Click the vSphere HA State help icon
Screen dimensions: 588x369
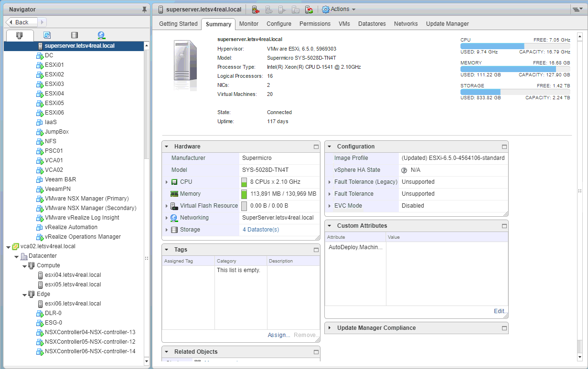click(404, 170)
